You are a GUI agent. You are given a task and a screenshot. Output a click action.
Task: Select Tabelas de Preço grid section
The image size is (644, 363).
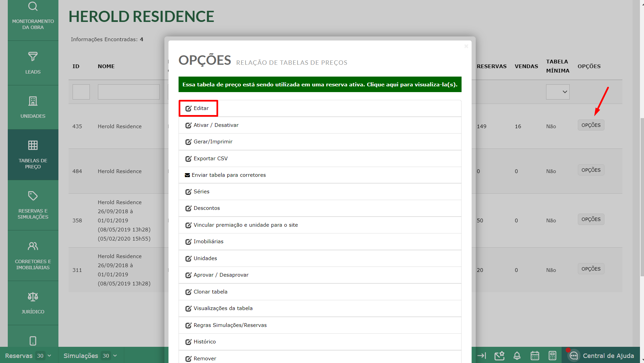[x=33, y=155]
